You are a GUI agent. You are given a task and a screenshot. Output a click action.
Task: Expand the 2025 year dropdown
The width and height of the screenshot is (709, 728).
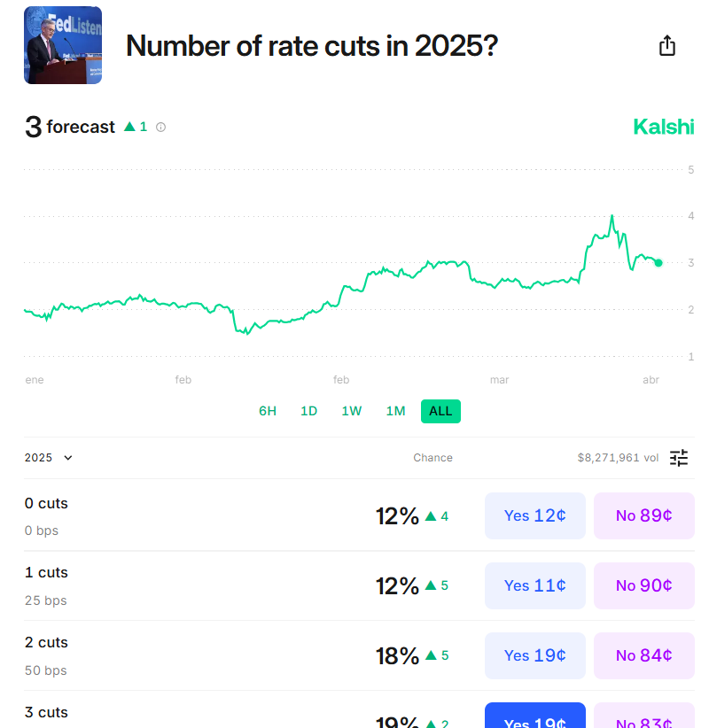(49, 458)
